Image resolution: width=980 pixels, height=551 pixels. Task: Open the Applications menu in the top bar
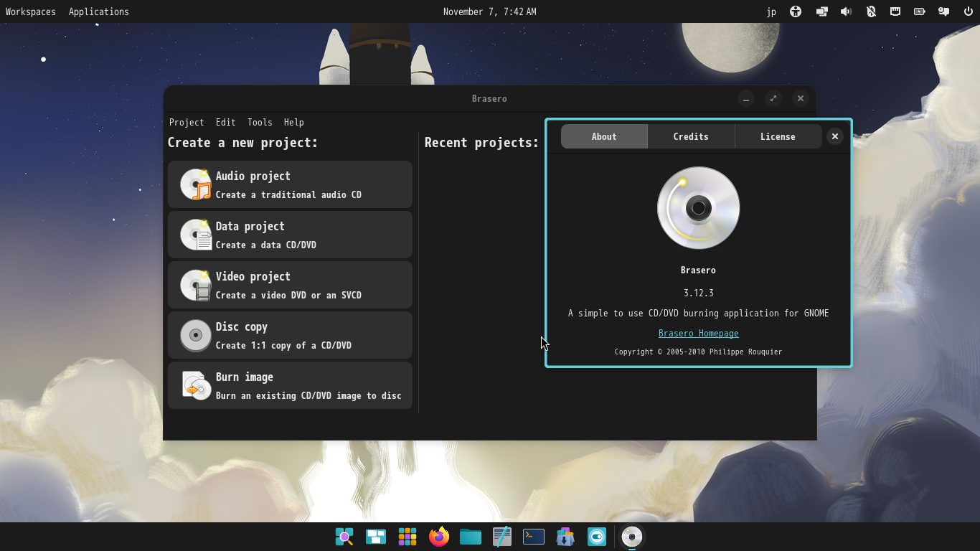coord(98,11)
